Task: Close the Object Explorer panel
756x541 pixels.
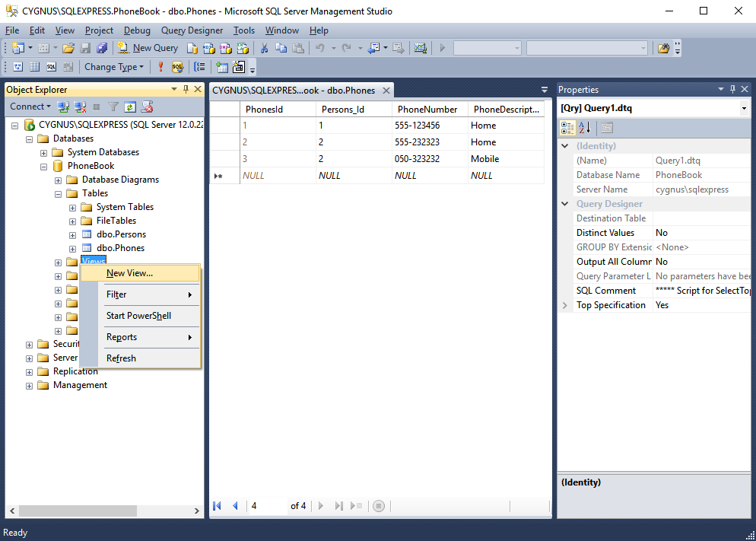Action: coord(198,89)
